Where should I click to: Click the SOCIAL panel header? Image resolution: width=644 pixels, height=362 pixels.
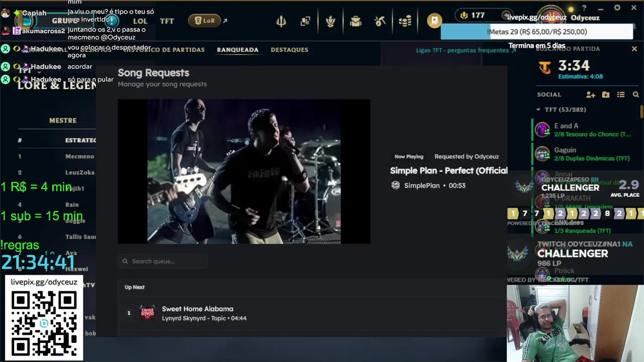tap(549, 95)
